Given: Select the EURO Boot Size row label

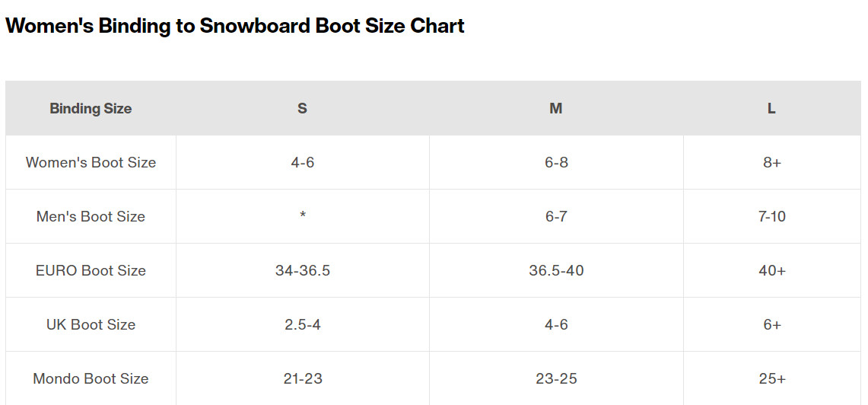Looking at the screenshot, I should (91, 270).
